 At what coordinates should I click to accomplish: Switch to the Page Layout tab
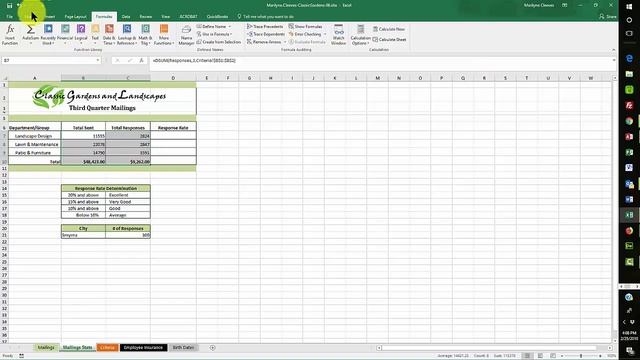[76, 17]
